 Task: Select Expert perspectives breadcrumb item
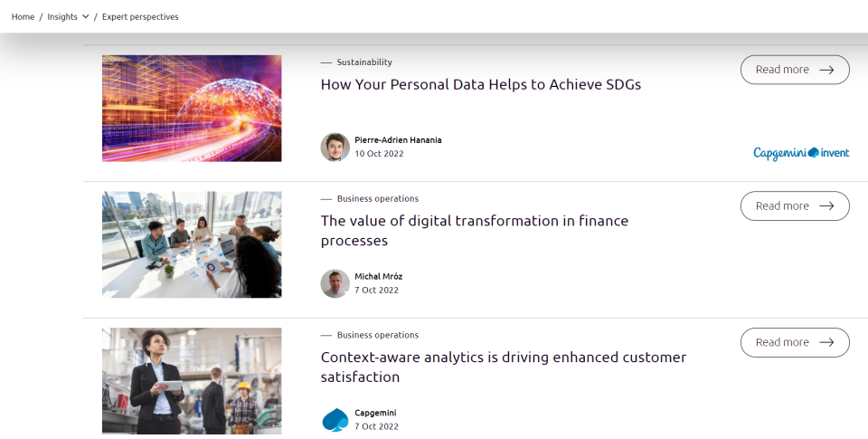140,16
